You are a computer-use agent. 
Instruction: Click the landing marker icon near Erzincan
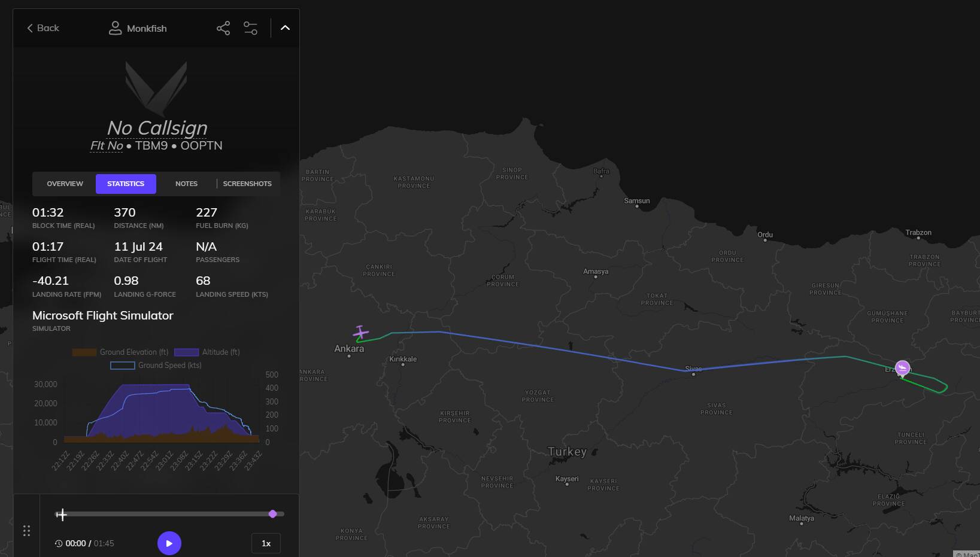coord(902,368)
